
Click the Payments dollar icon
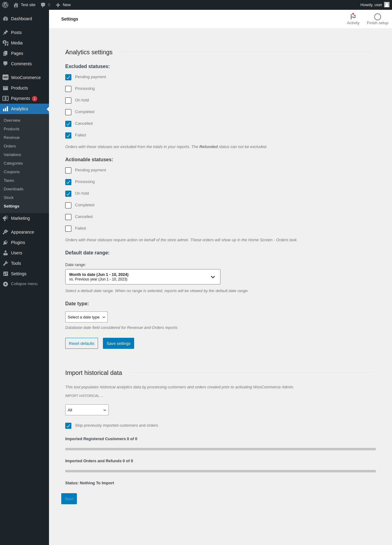point(6,98)
